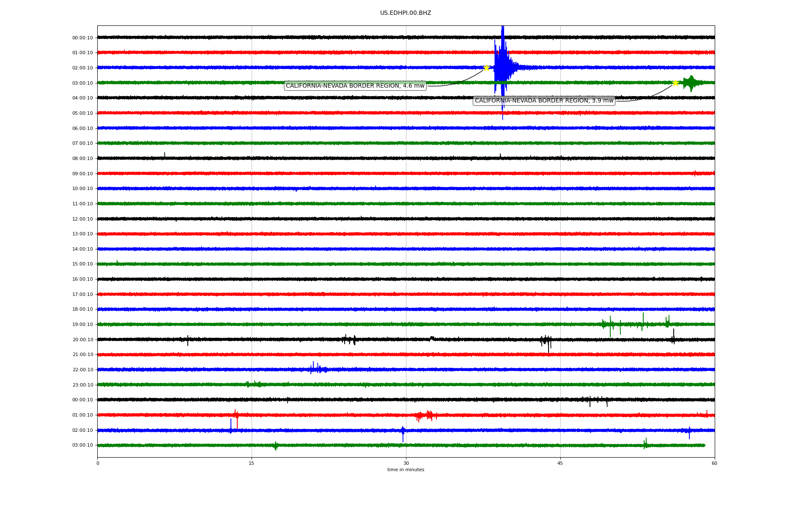
Task: Click the yellow star on the green 03:00:10 trace
Action: tap(675, 83)
